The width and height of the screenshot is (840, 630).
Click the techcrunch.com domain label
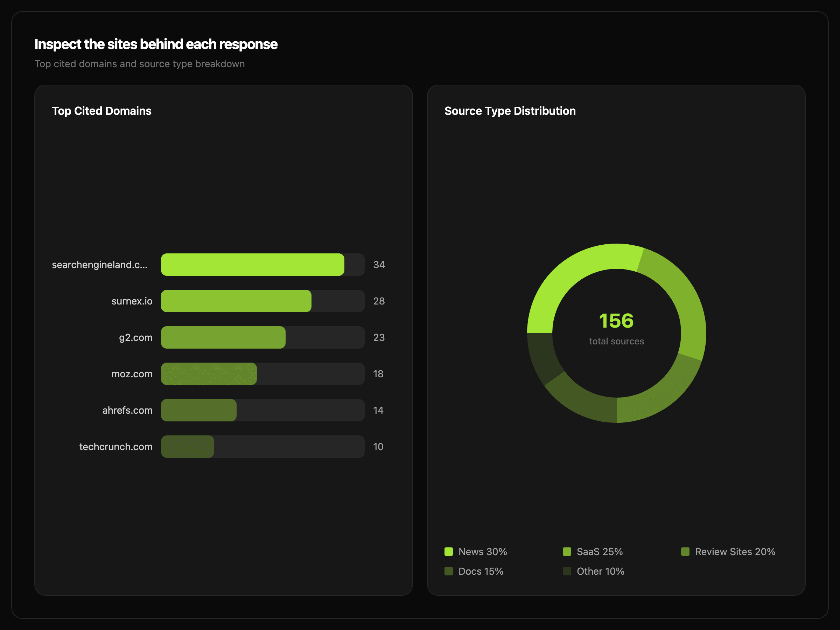[x=116, y=447]
